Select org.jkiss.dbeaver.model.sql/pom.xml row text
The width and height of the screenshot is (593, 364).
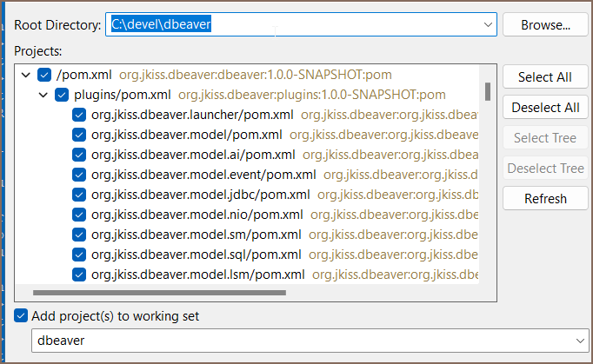196,255
